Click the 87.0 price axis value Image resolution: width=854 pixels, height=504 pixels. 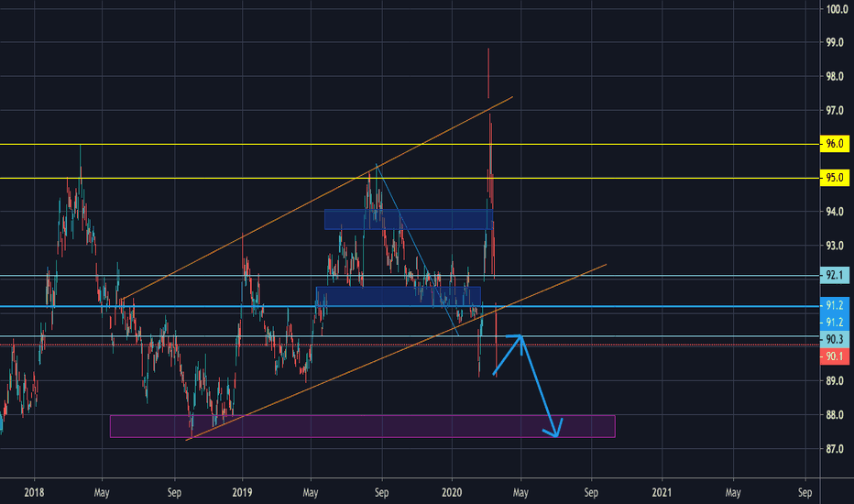(x=835, y=449)
